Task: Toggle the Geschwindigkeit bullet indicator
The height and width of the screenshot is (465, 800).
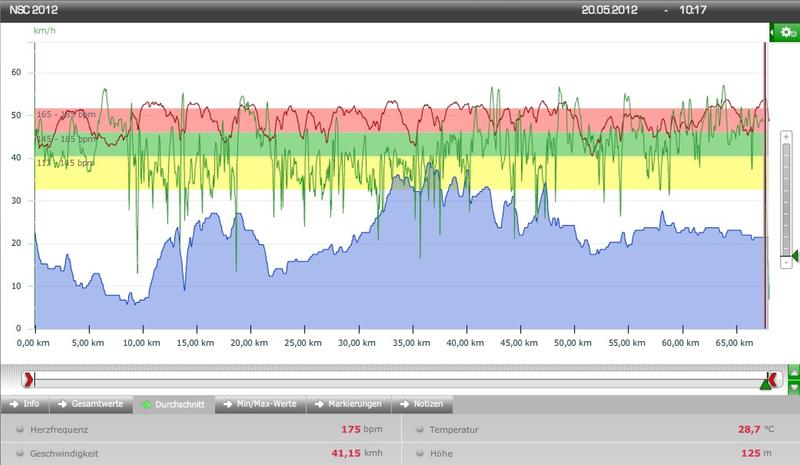Action: tap(19, 453)
